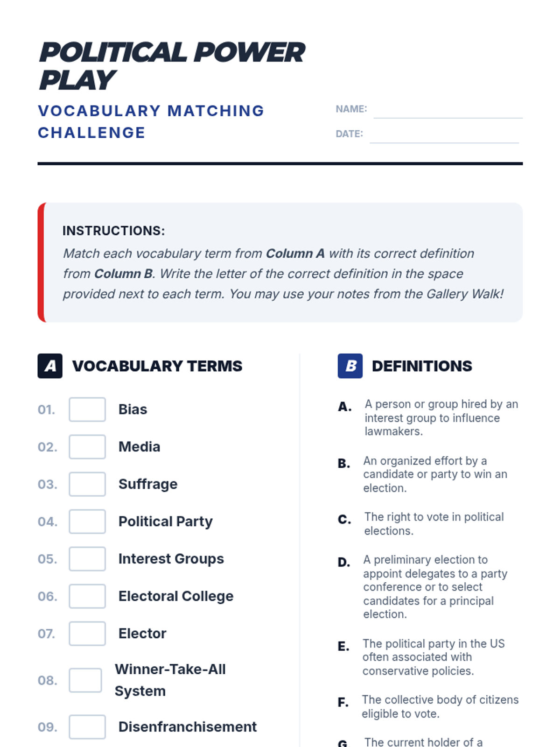Select definition E about conservative party
The image size is (560, 747).
coord(434,657)
